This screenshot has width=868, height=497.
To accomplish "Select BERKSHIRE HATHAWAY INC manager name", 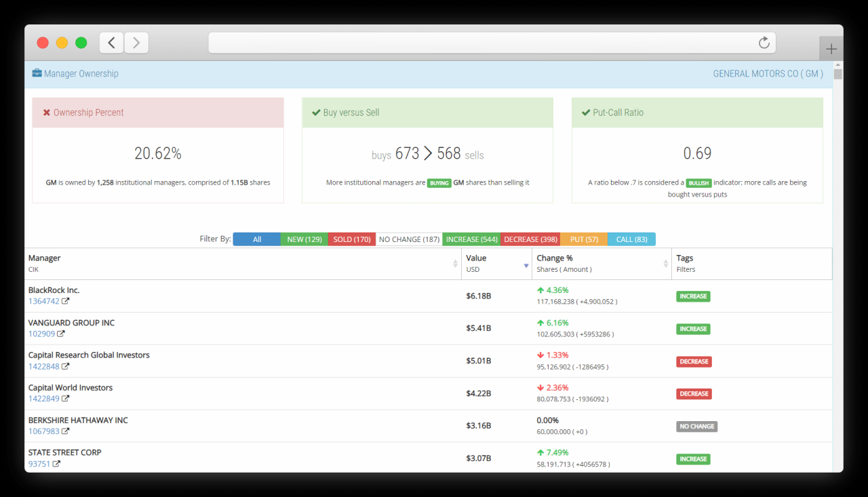I will 78,420.
